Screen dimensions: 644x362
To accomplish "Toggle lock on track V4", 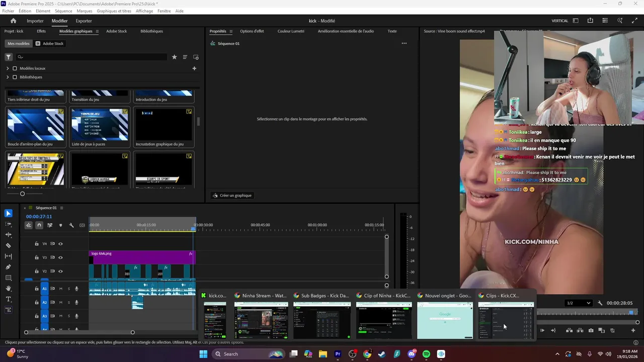I will (37, 244).
